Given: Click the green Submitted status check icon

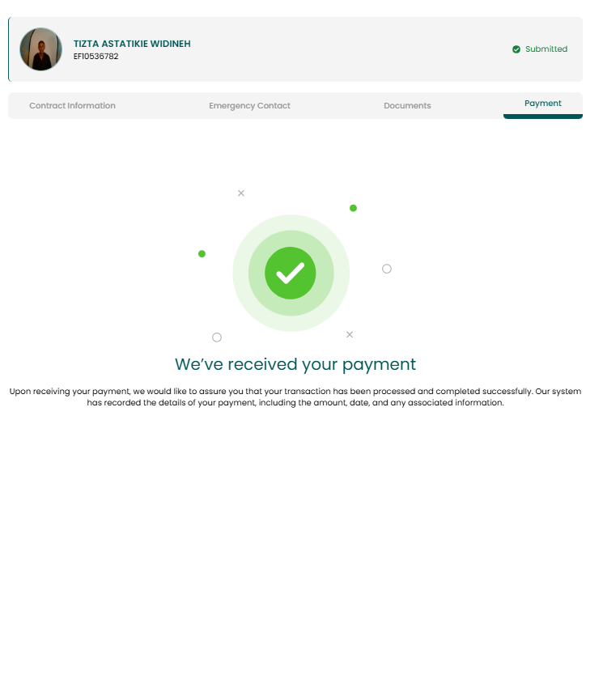Looking at the screenshot, I should [x=516, y=49].
